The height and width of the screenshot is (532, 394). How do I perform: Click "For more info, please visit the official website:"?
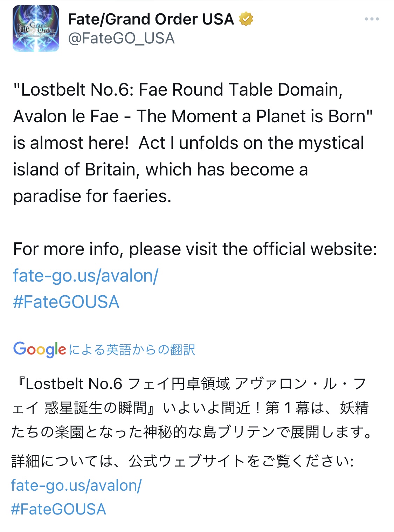tap(195, 249)
